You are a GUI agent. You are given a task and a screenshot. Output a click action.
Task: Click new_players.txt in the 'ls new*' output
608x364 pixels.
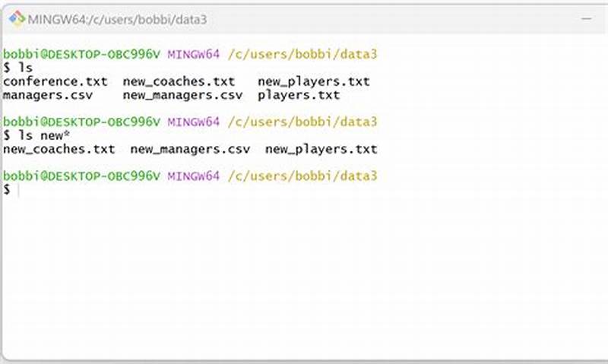[x=321, y=150]
